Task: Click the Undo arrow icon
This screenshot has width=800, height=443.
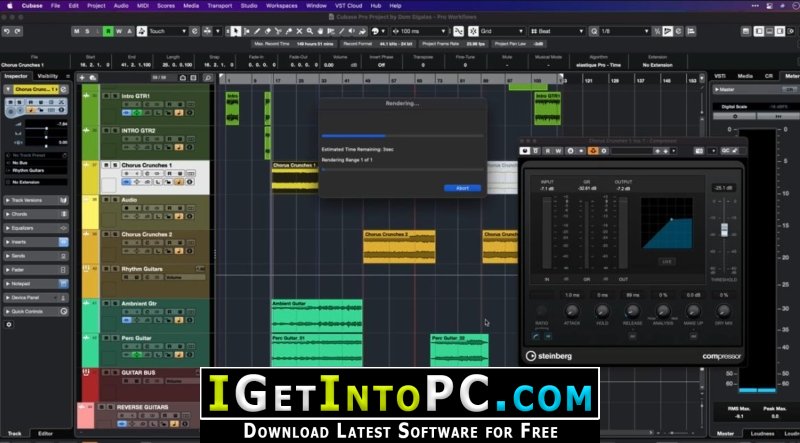Action: (7, 31)
